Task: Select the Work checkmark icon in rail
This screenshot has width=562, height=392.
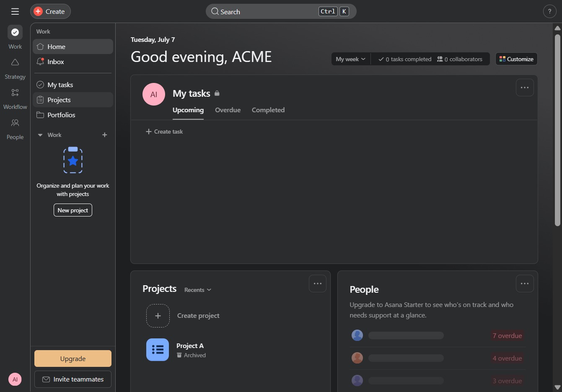Action: pos(15,32)
